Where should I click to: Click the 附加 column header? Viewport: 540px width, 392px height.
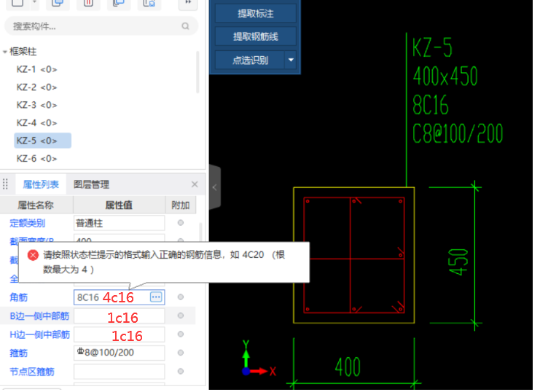[181, 205]
